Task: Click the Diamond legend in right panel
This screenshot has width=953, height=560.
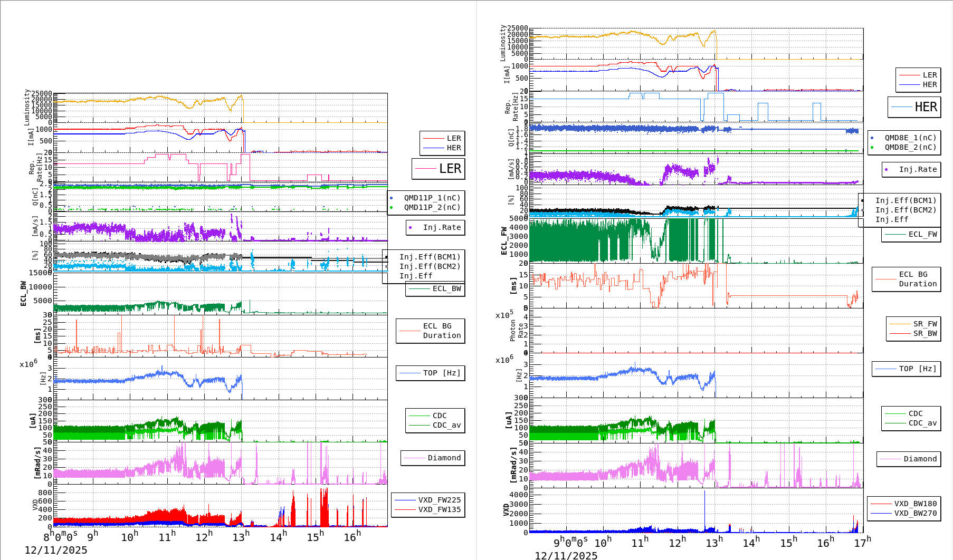Action: [920, 459]
